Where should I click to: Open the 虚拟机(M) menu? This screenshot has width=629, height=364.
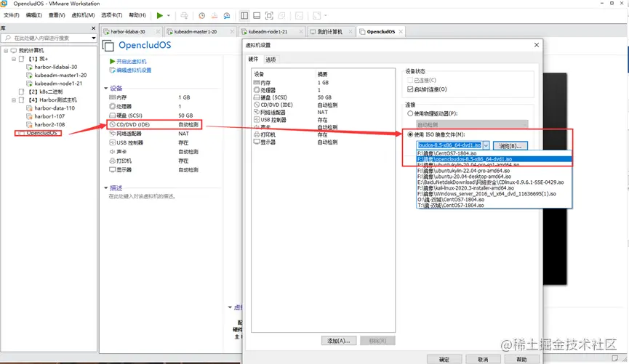83,15
